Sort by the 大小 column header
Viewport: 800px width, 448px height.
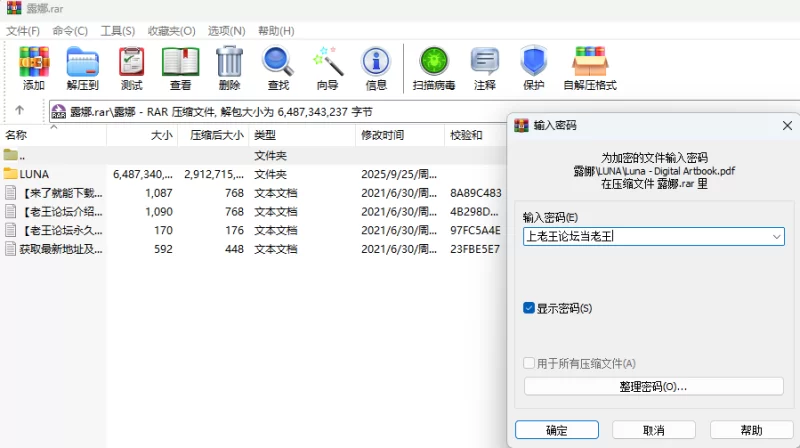[142, 135]
